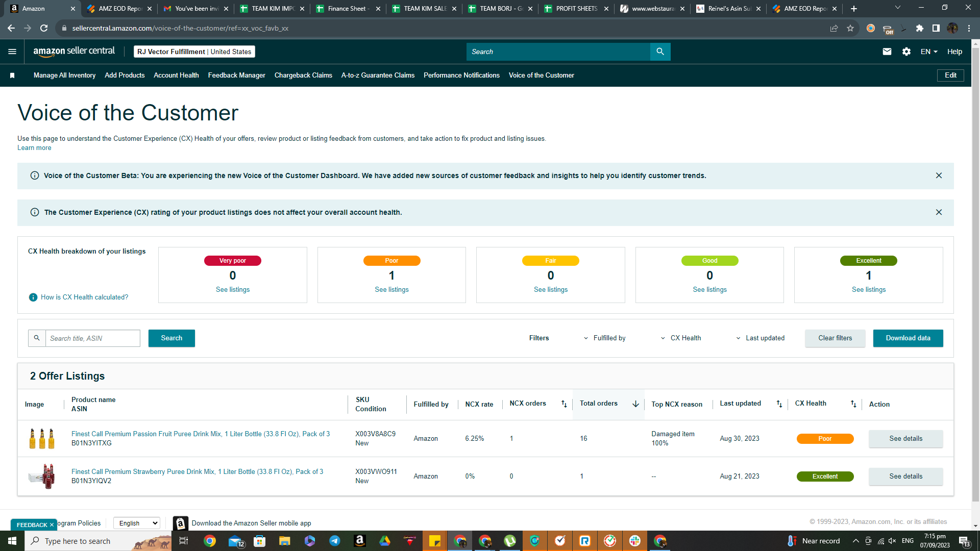Open See listings under Poor

click(391, 290)
